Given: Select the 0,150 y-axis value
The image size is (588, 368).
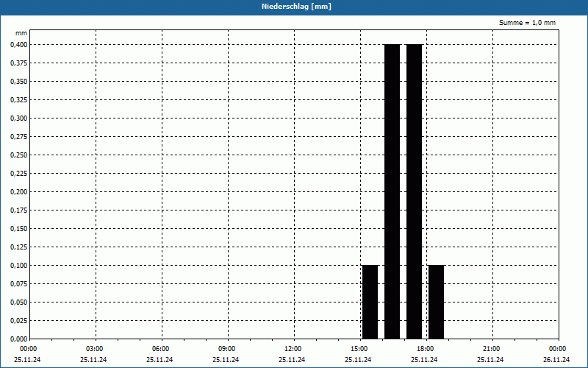Looking at the screenshot, I should coord(19,229).
